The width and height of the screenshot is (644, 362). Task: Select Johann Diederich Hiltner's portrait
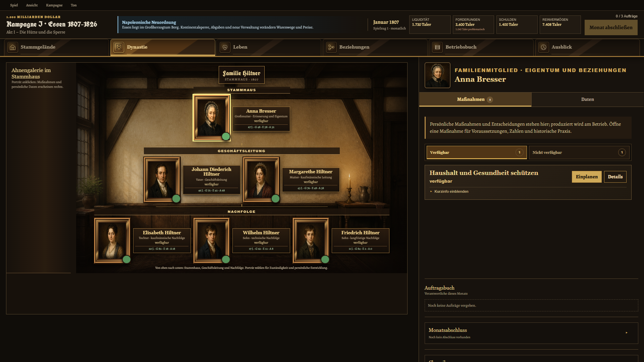tap(162, 180)
